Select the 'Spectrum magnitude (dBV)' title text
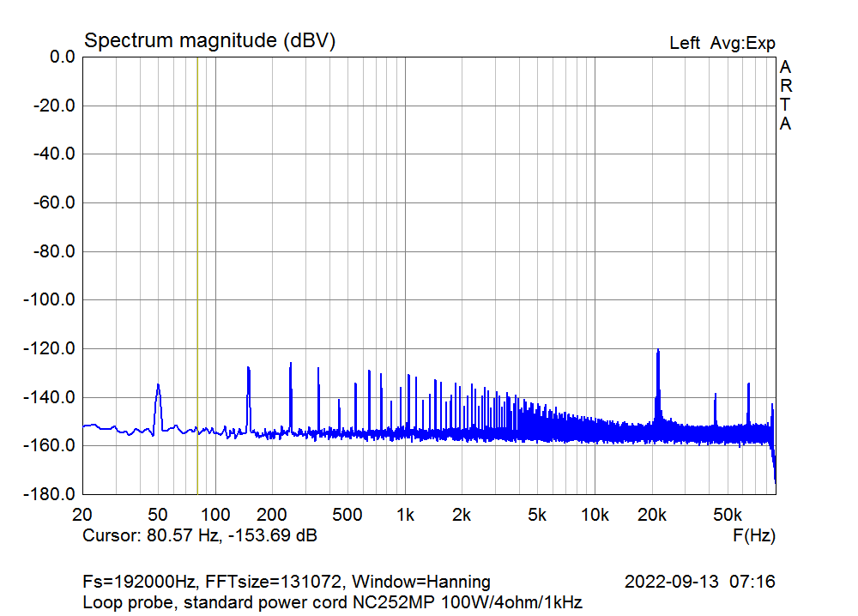This screenshot has height=616, width=858. (x=208, y=40)
